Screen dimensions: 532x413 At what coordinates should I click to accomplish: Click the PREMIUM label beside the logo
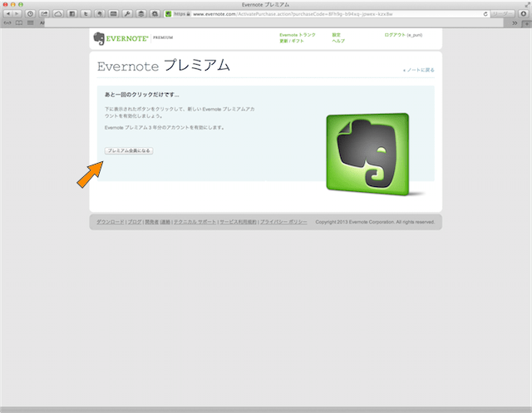point(163,37)
